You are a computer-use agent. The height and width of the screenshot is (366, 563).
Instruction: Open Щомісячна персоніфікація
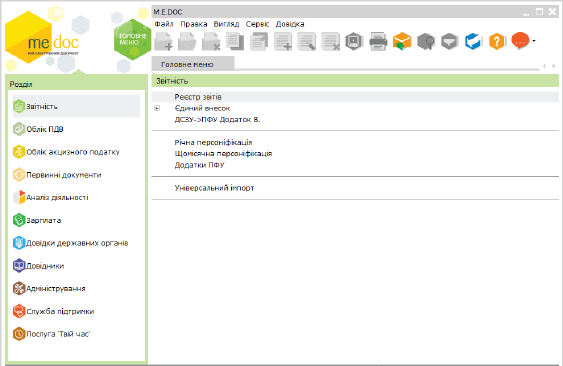(223, 154)
